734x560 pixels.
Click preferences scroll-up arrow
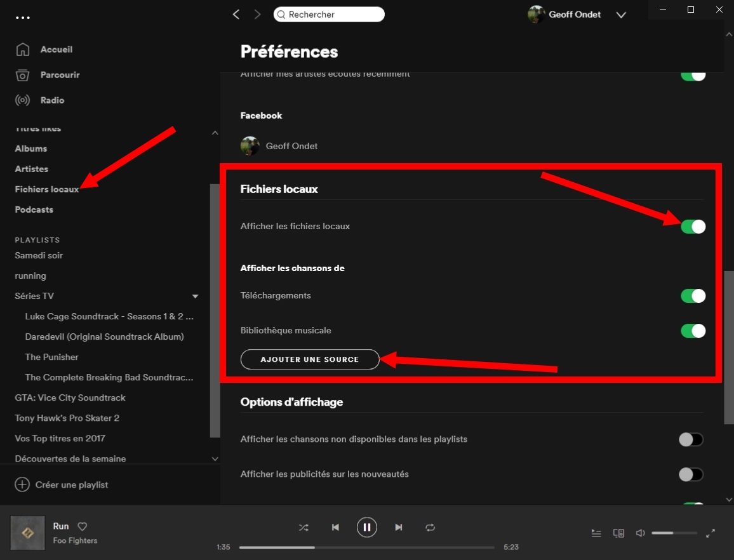[729, 35]
